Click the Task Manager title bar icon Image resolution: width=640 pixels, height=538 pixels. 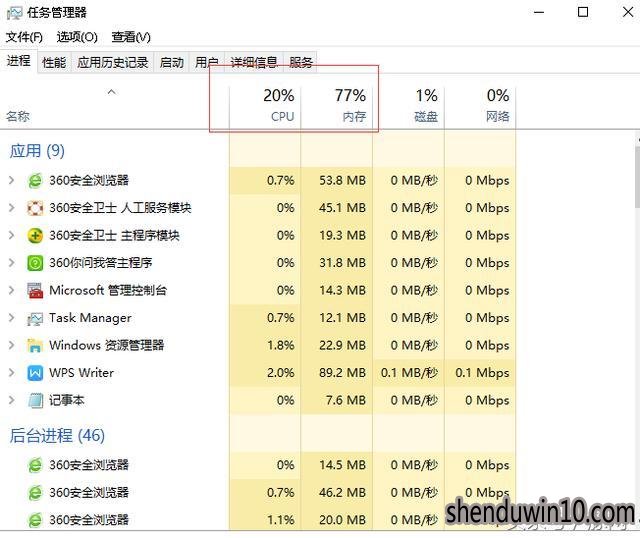(x=14, y=13)
